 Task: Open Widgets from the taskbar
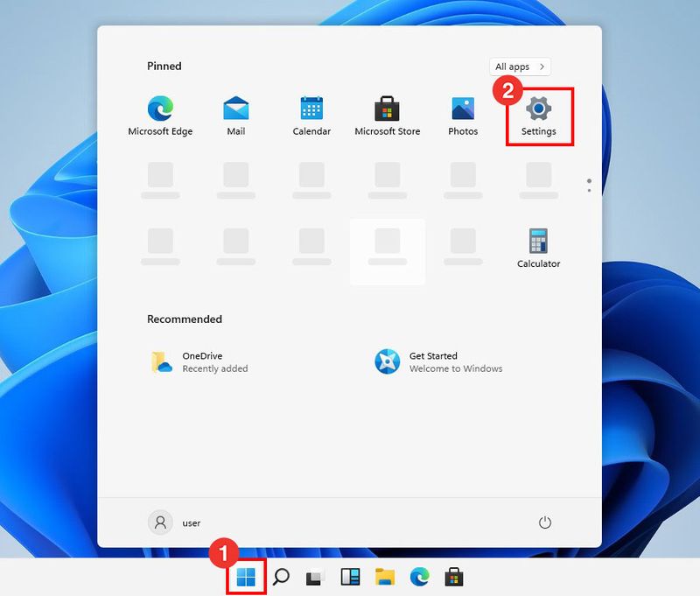click(x=351, y=578)
